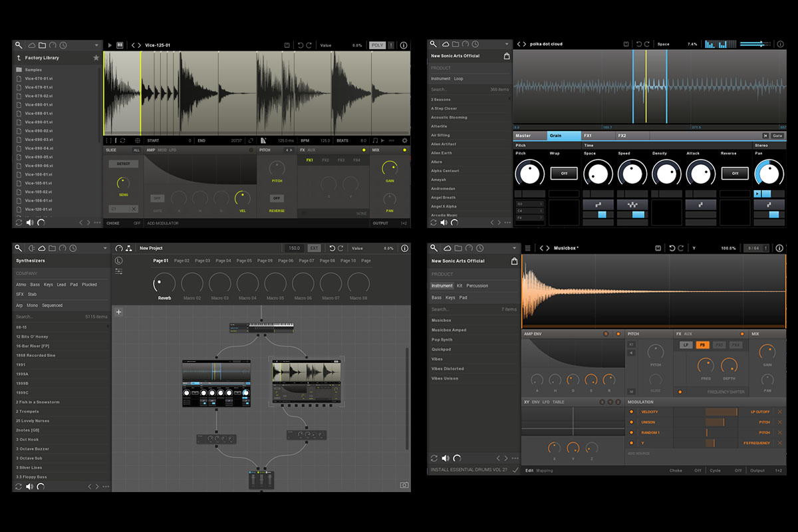798x532 pixels.
Task: Open info icon in polka dot cloud window
Action: click(779, 44)
